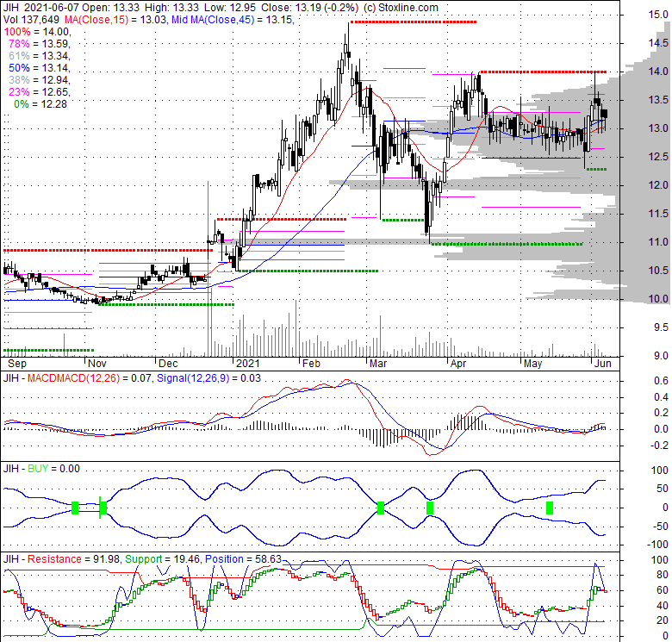Click the green buy marker in early March
Viewport: 672px width, 642px height.
coord(381,508)
